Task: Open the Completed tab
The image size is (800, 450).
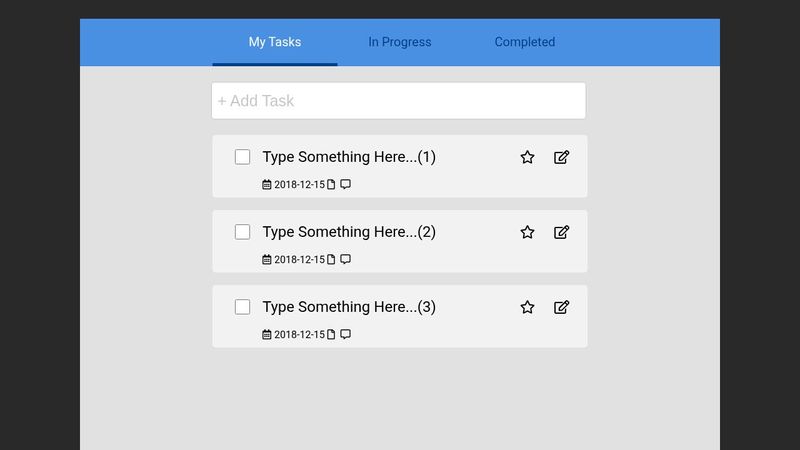Action: [525, 42]
